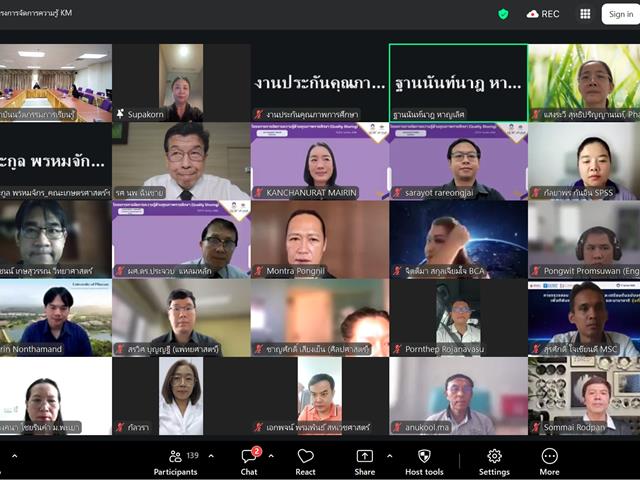Start screen Share

tap(364, 462)
